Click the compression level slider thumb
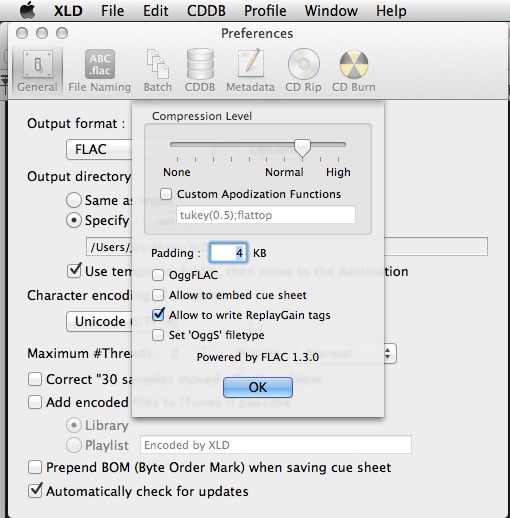The height and width of the screenshot is (518, 510). [302, 148]
